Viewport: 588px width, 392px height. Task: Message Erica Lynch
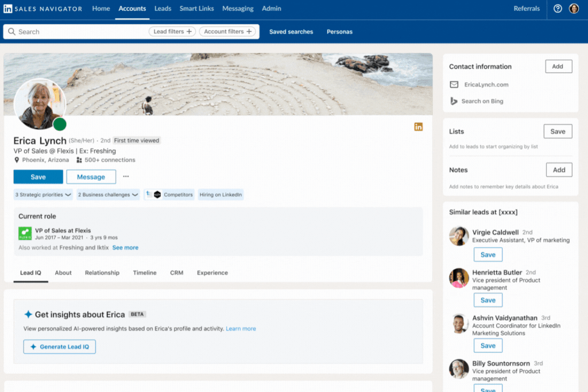[91, 177]
